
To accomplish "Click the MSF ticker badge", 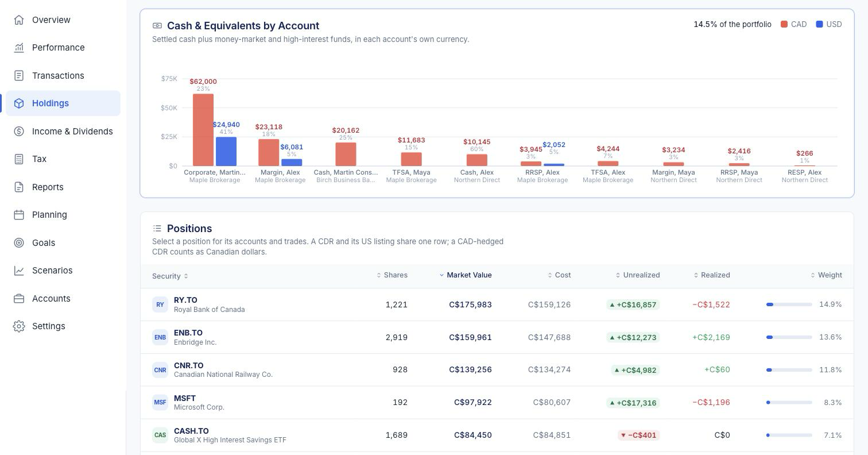I will point(160,402).
